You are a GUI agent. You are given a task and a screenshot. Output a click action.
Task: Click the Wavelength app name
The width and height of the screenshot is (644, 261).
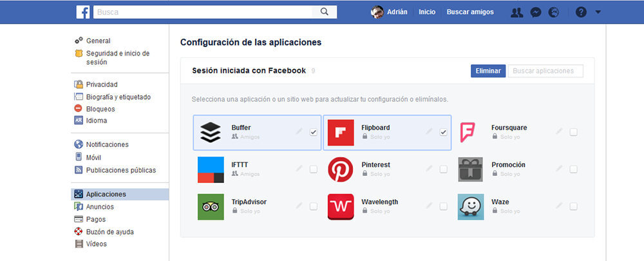(379, 202)
